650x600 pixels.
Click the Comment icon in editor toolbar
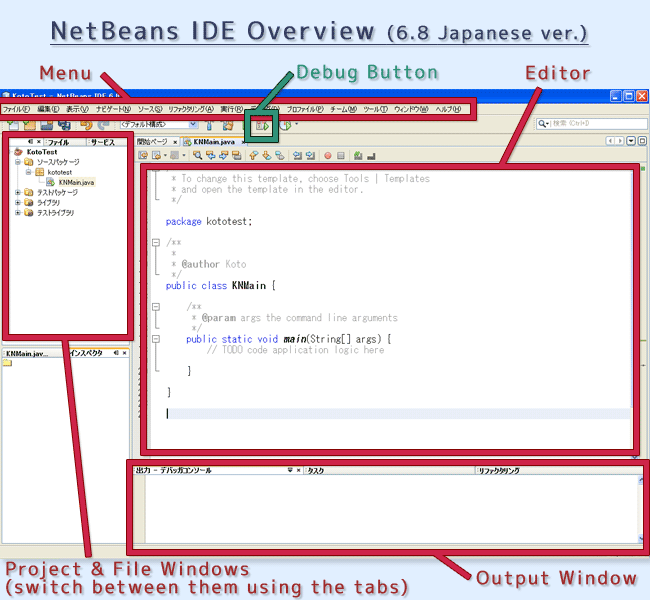(358, 155)
